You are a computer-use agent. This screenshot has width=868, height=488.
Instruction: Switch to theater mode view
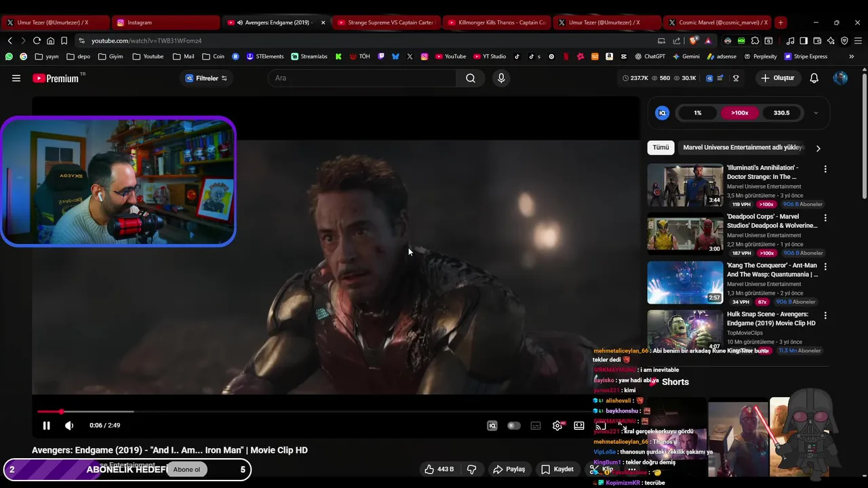[x=579, y=426]
